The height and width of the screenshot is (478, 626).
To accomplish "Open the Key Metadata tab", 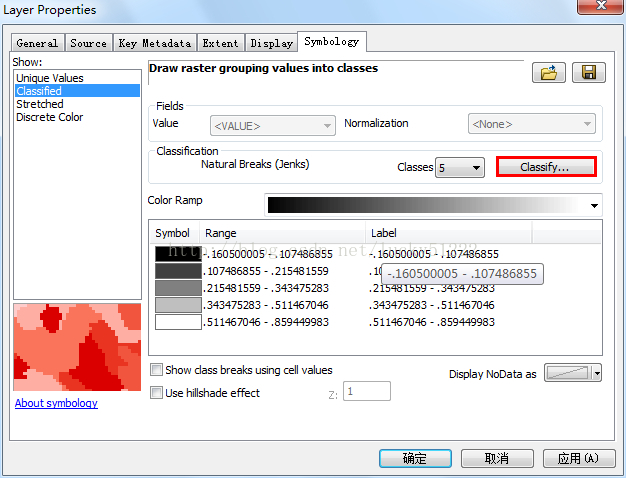I will (x=155, y=43).
